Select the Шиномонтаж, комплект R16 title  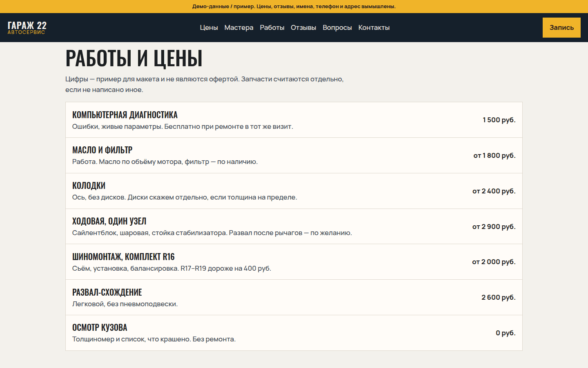[x=123, y=257]
